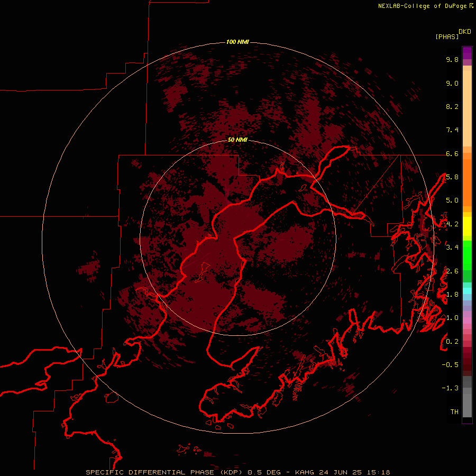Click the '8.2' color scale value

tap(452, 106)
